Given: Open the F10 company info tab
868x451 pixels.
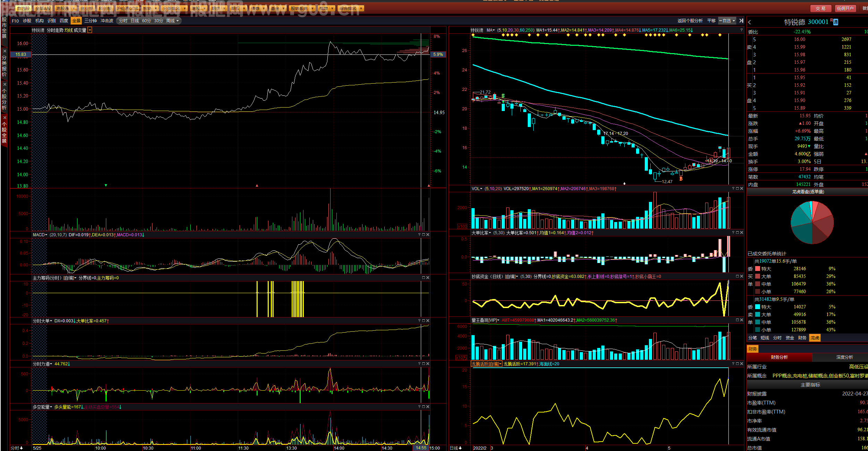Looking at the screenshot, I should [x=15, y=21].
